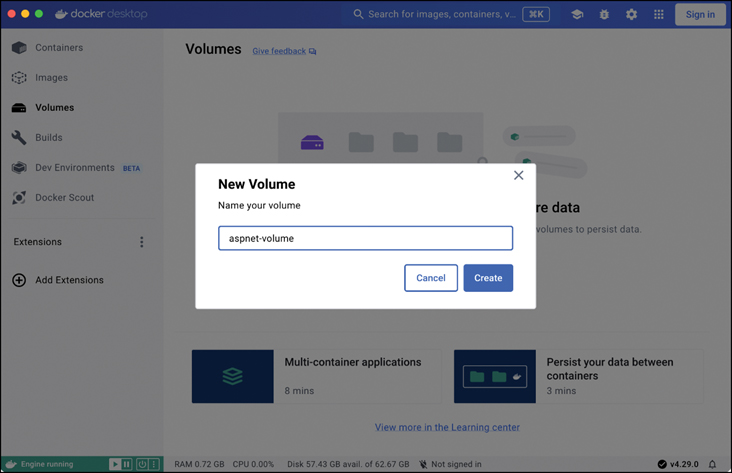Open the apps grid icon in header
This screenshot has width=732, height=473.
click(658, 15)
